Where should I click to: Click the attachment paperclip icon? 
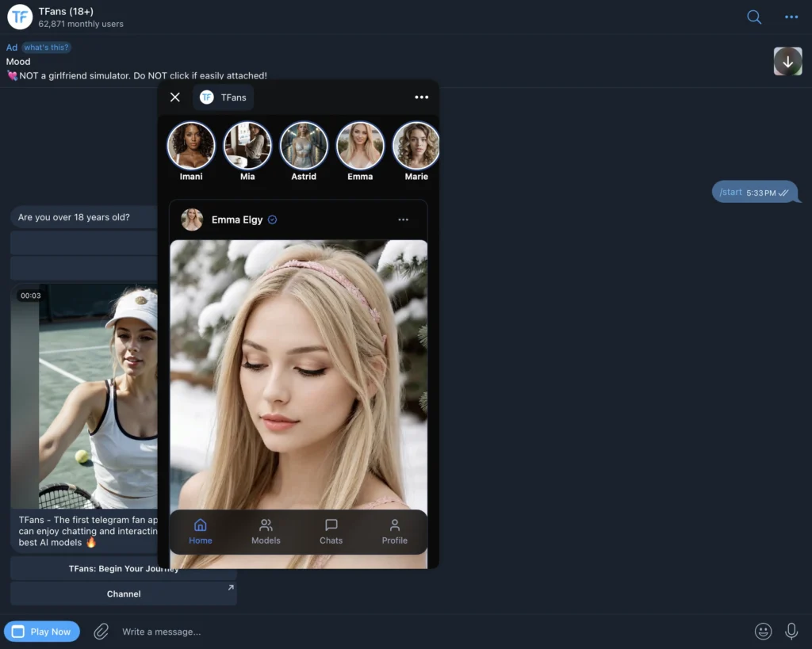tap(101, 632)
